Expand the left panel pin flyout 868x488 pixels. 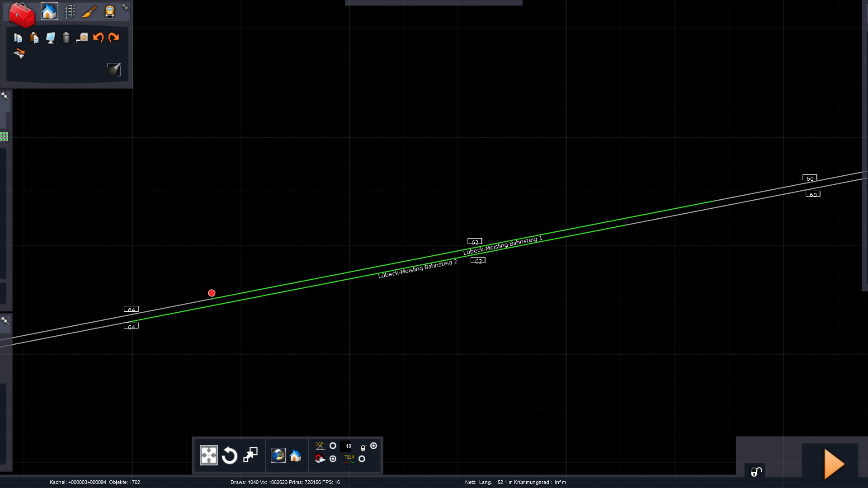5,96
